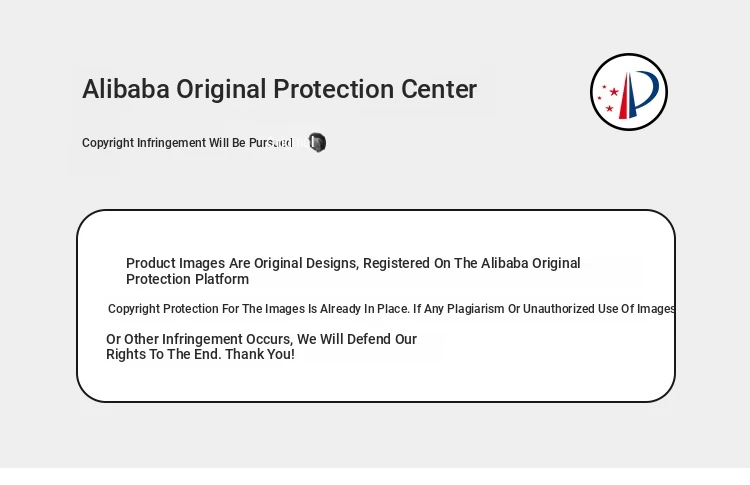The image size is (750, 485).
Task: Click the dark round badge after 'Pursued'
Action: click(x=317, y=143)
